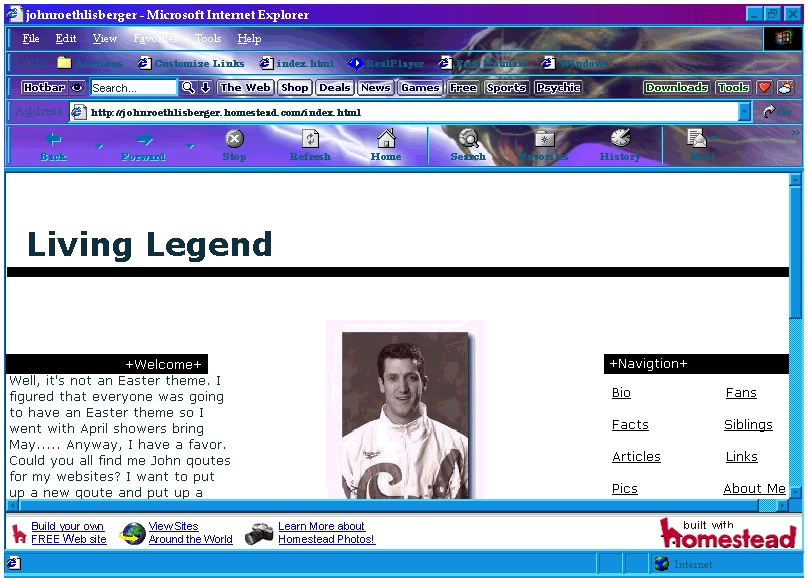Open the File menu
The width and height of the screenshot is (808, 578).
point(30,38)
